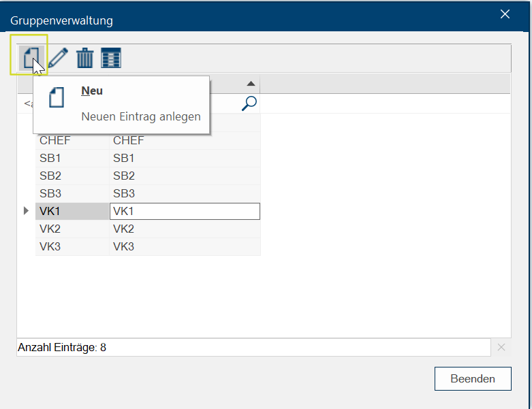
Task: Click the magnifier search icon in filter row
Action: tap(250, 103)
